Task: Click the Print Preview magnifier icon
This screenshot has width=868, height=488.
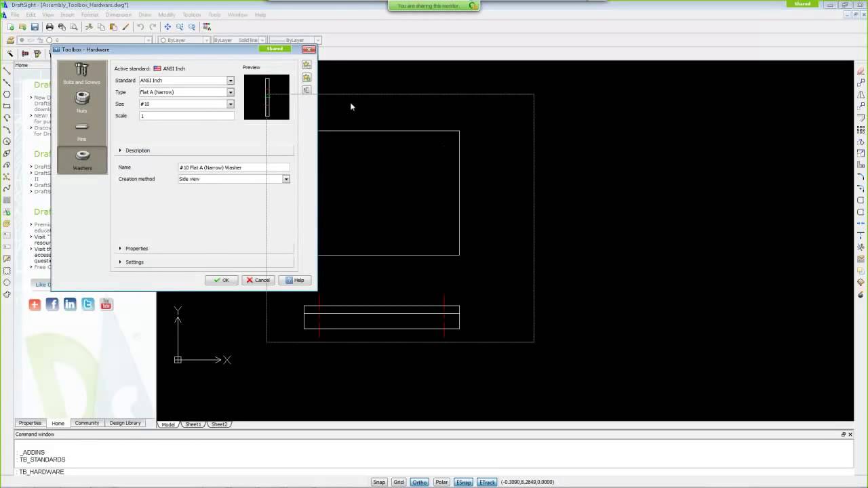Action: click(x=74, y=27)
